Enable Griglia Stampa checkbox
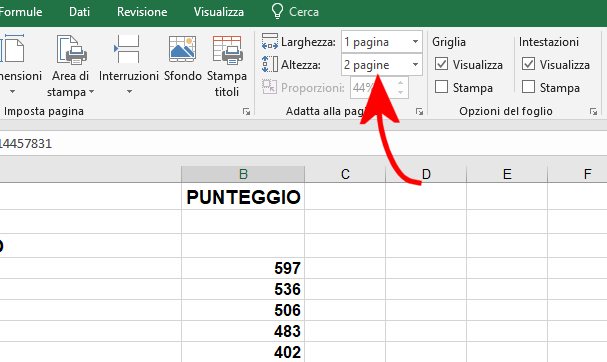The image size is (607, 362). pyautogui.click(x=441, y=87)
